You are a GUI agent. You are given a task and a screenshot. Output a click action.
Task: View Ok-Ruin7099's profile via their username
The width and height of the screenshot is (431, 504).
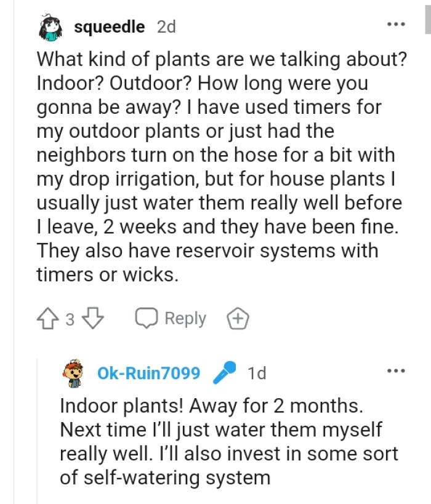click(x=148, y=372)
